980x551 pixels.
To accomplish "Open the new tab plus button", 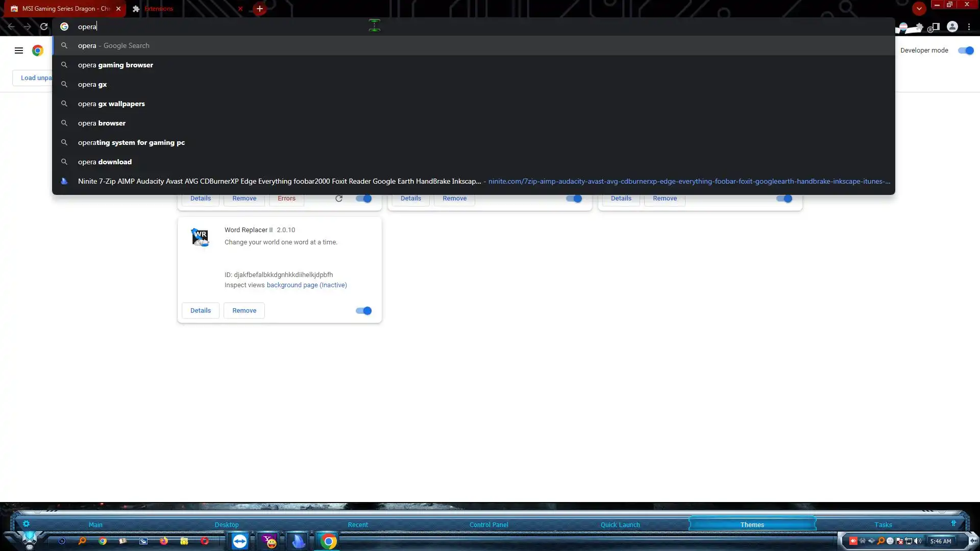I will coord(260,9).
